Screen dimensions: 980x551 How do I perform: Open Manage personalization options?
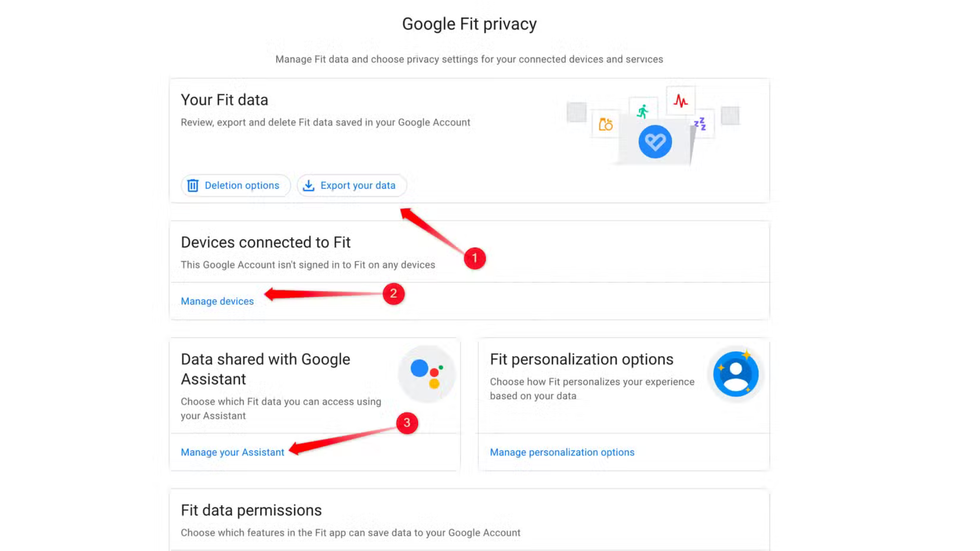click(x=562, y=452)
